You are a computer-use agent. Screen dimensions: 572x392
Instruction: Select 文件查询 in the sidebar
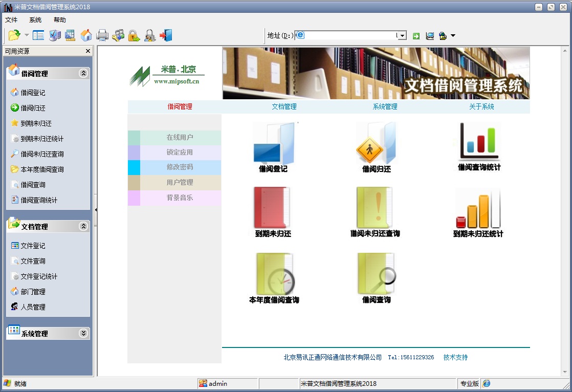28,261
